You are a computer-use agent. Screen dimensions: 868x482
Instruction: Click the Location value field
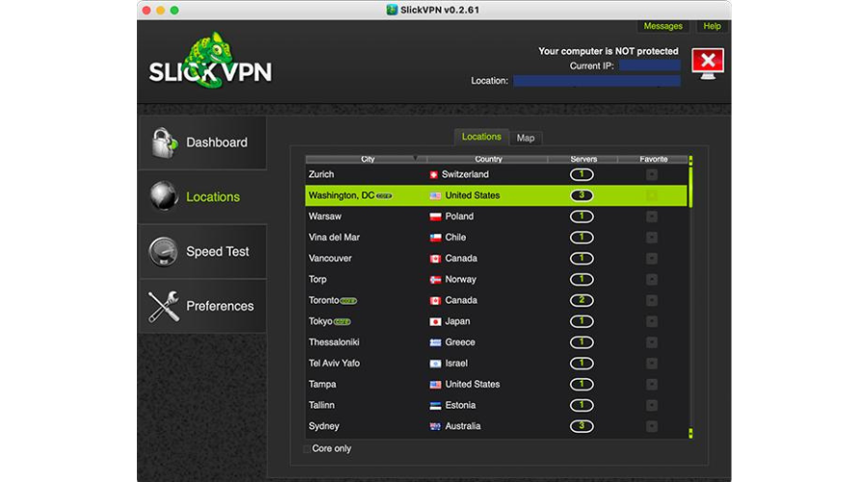[597, 81]
